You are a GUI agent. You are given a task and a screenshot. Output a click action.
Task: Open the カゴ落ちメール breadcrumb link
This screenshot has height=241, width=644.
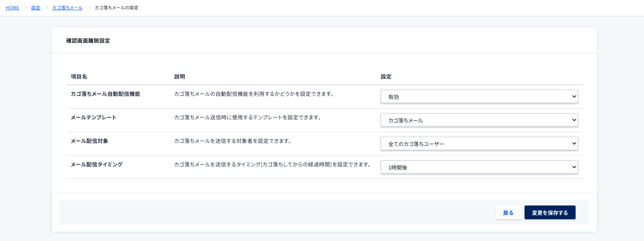tap(68, 8)
